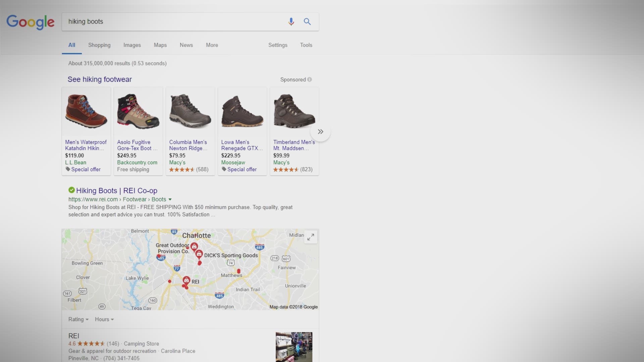Expand dropdown arrow next to rei.com URL
644x362 pixels.
[170, 199]
